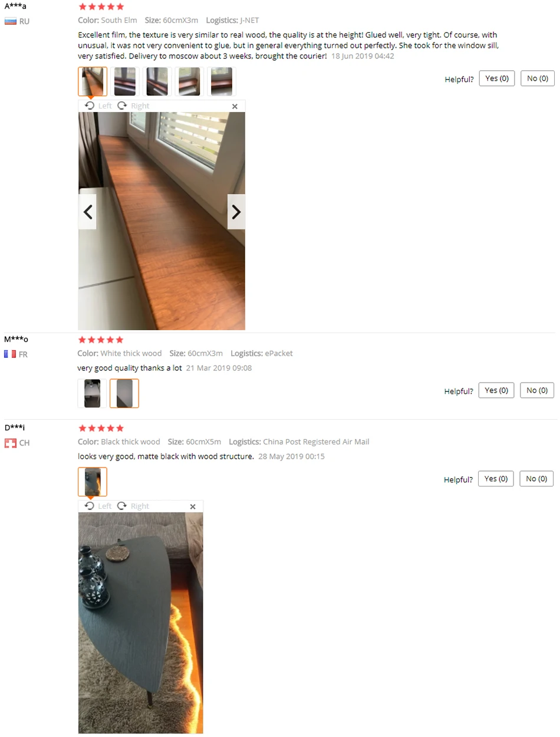Open fifth thumbnail in A***a's review

221,81
